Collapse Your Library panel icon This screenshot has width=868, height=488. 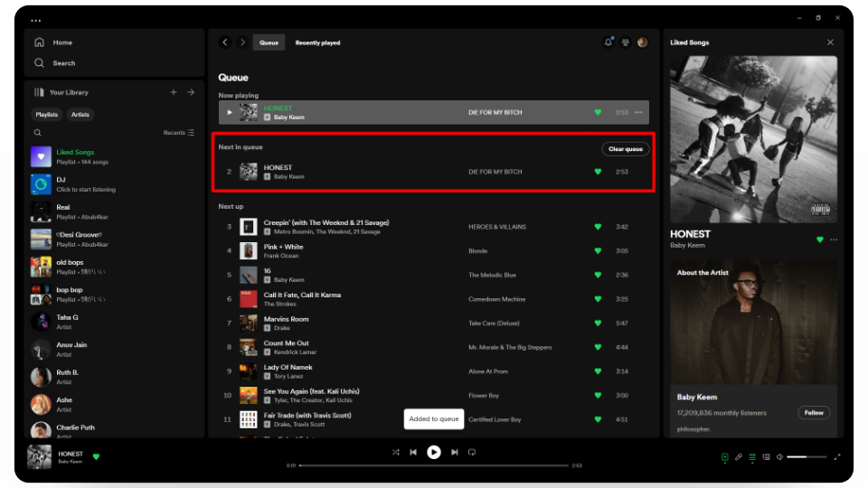coord(39,92)
